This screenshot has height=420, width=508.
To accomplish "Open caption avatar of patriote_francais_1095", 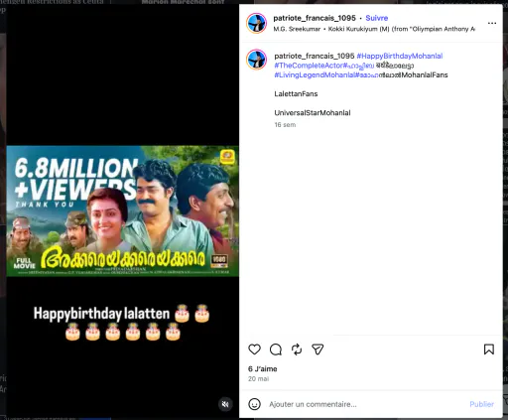I will (x=256, y=60).
